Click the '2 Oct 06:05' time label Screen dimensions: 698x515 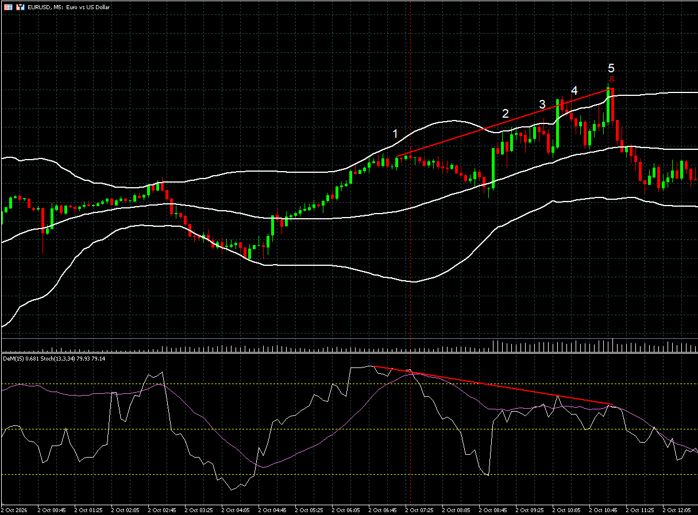pyautogui.click(x=346, y=510)
